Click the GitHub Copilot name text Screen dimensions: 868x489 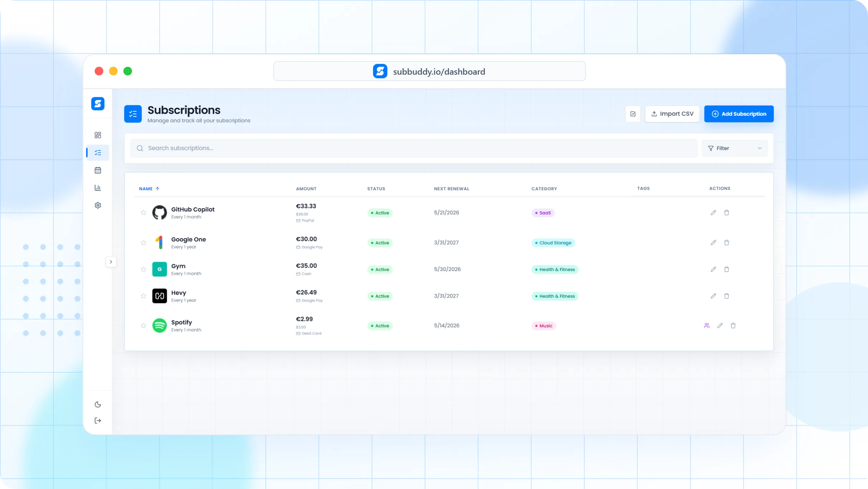click(193, 209)
